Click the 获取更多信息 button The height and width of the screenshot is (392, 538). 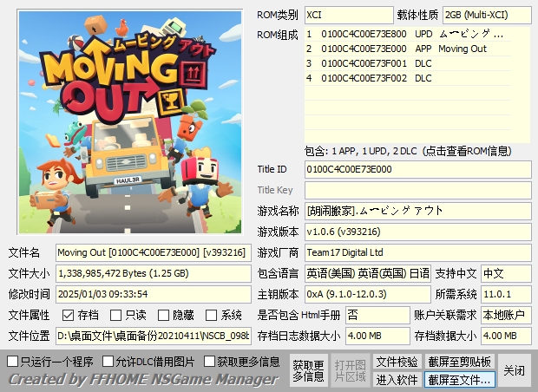click(x=308, y=370)
